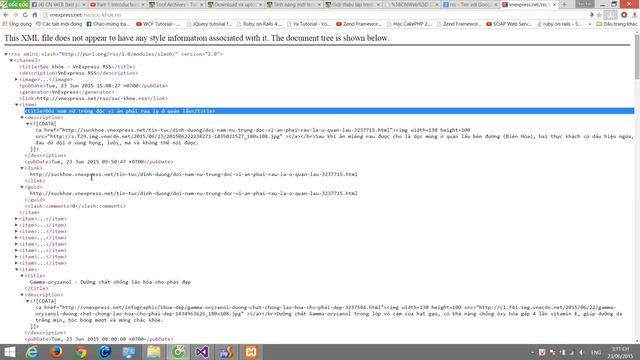Click the generator VnExpress line
This screenshot has height=360, width=640.
tap(67, 92)
